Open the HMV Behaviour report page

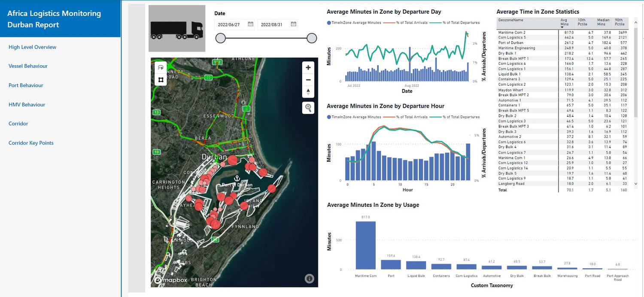click(26, 104)
